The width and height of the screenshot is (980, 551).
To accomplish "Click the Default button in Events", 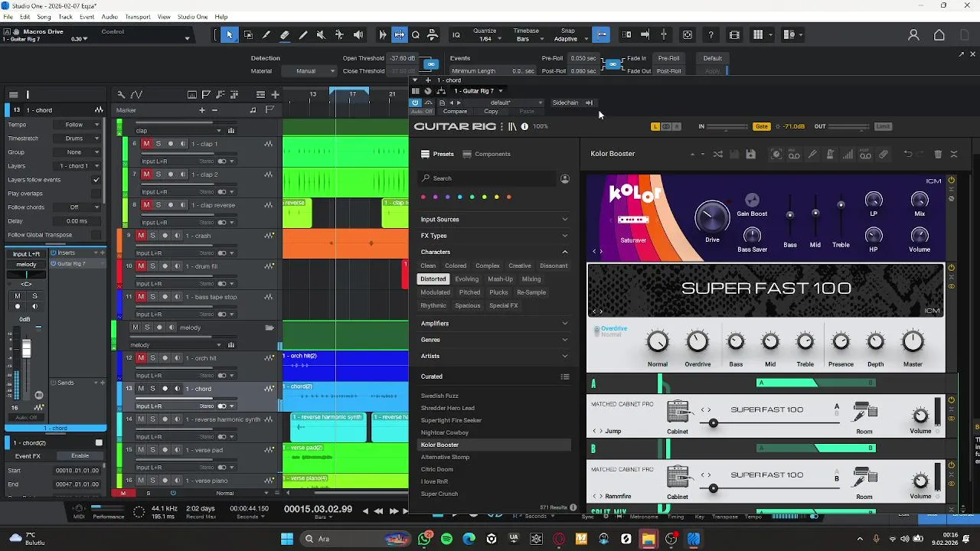I will click(x=713, y=58).
